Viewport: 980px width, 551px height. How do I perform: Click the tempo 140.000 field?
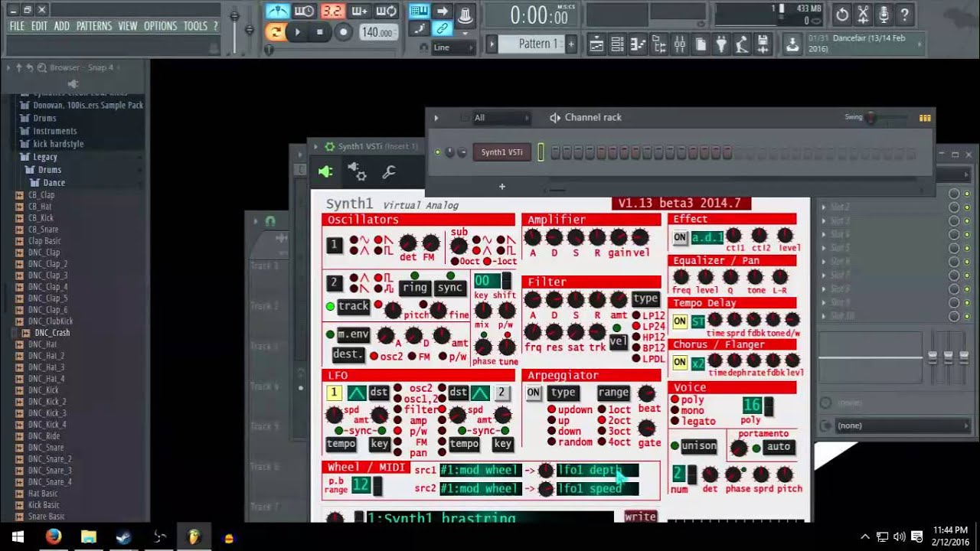[378, 33]
